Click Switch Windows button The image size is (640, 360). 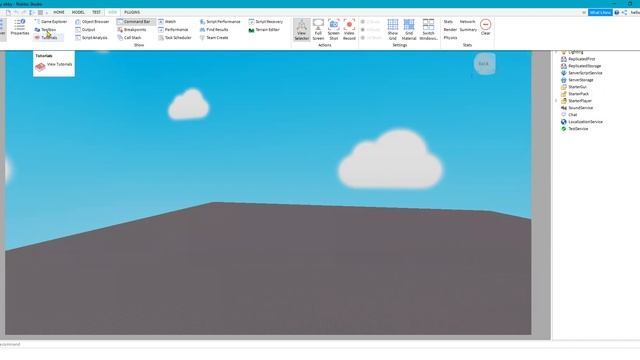[x=428, y=29]
